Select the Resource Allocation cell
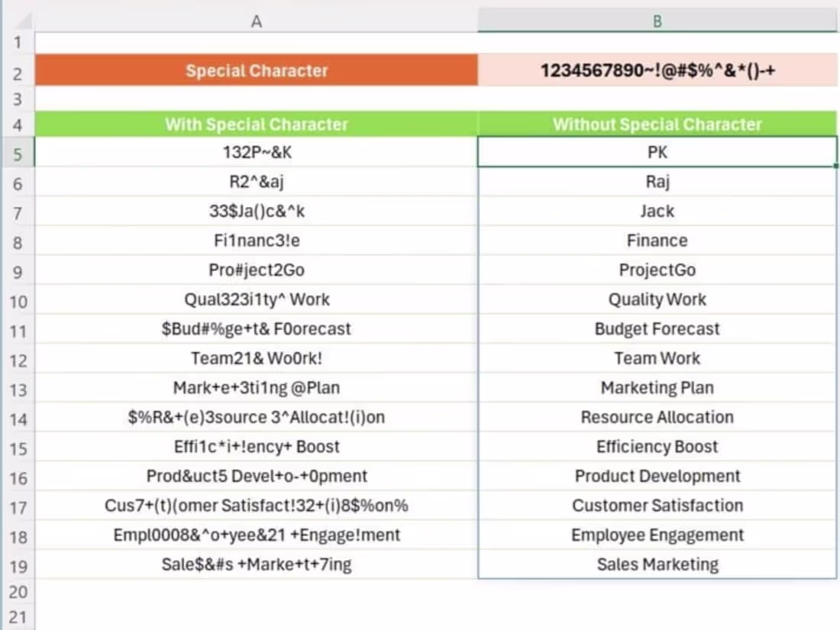Image resolution: width=840 pixels, height=630 pixels. pos(657,417)
